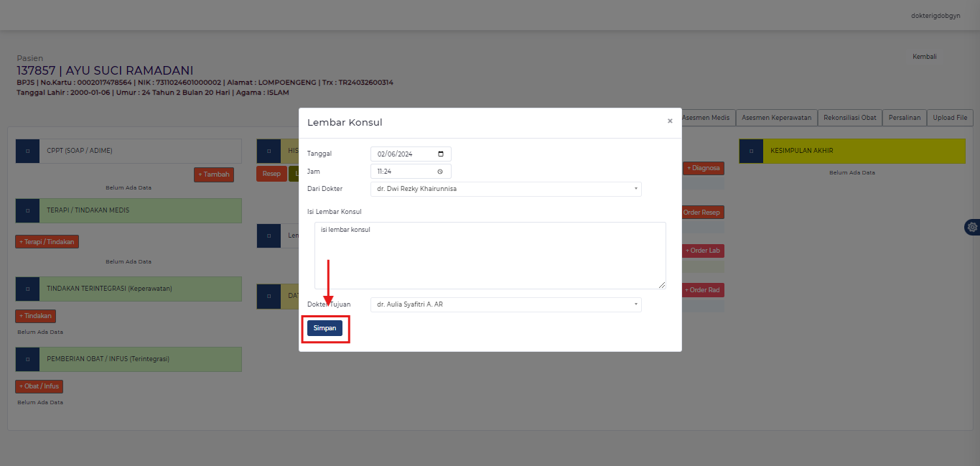Switch to the Asesmen Keperawatan tab
The image size is (980, 466).
click(x=776, y=118)
